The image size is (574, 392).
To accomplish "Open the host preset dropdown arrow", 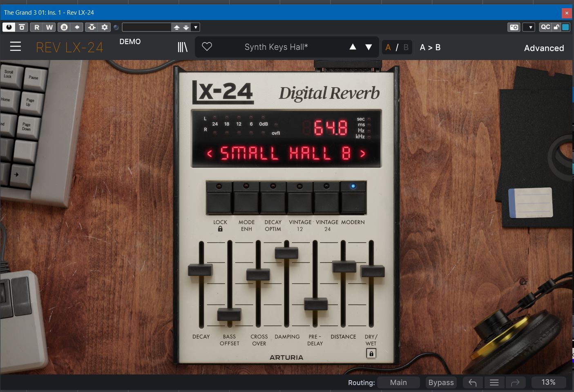I will click(x=196, y=27).
